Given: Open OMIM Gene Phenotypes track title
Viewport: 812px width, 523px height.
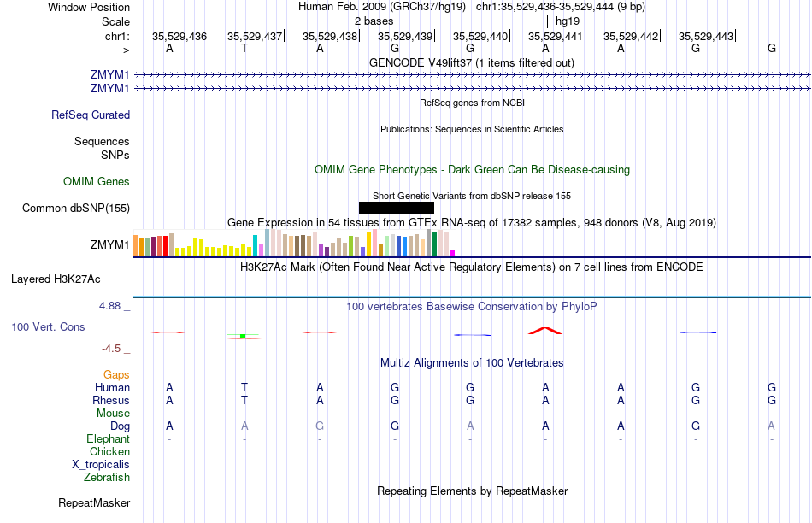Looking at the screenshot, I should pyautogui.click(x=472, y=169).
